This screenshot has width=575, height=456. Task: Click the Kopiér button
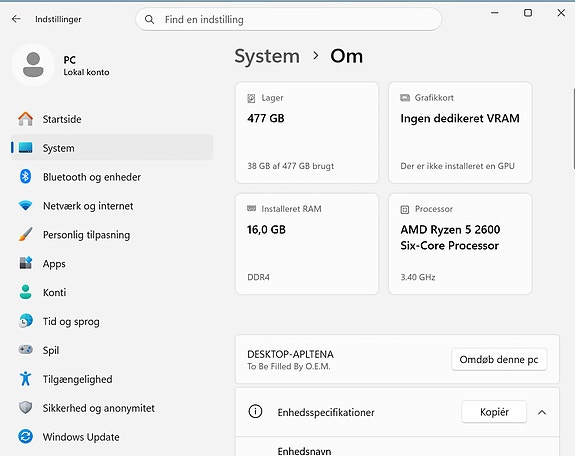click(x=494, y=412)
